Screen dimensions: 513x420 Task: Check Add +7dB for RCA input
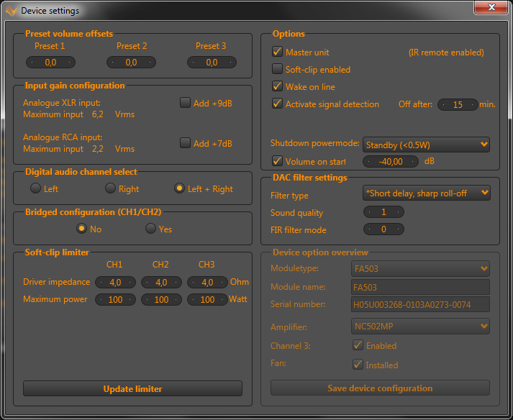click(x=185, y=143)
